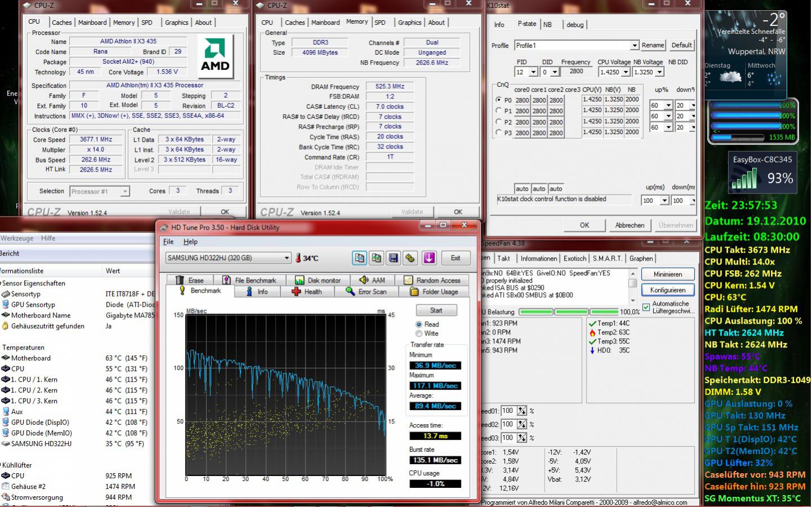Open HD Tune options wrench icon

(x=410, y=258)
